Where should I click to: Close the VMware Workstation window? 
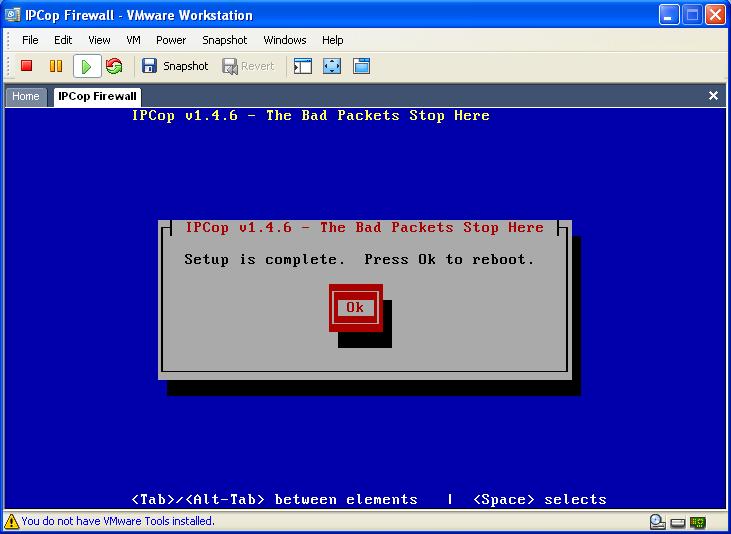[715, 15]
